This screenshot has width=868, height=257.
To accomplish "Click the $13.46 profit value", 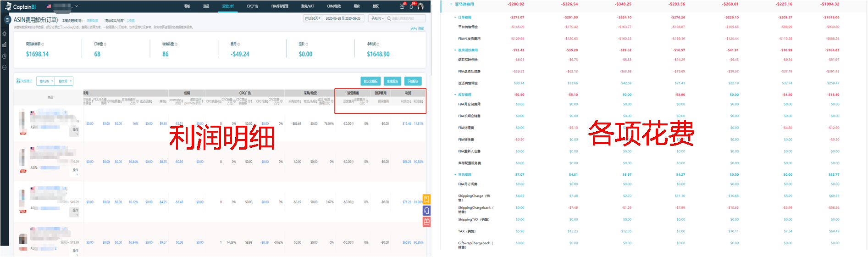I will tap(407, 123).
